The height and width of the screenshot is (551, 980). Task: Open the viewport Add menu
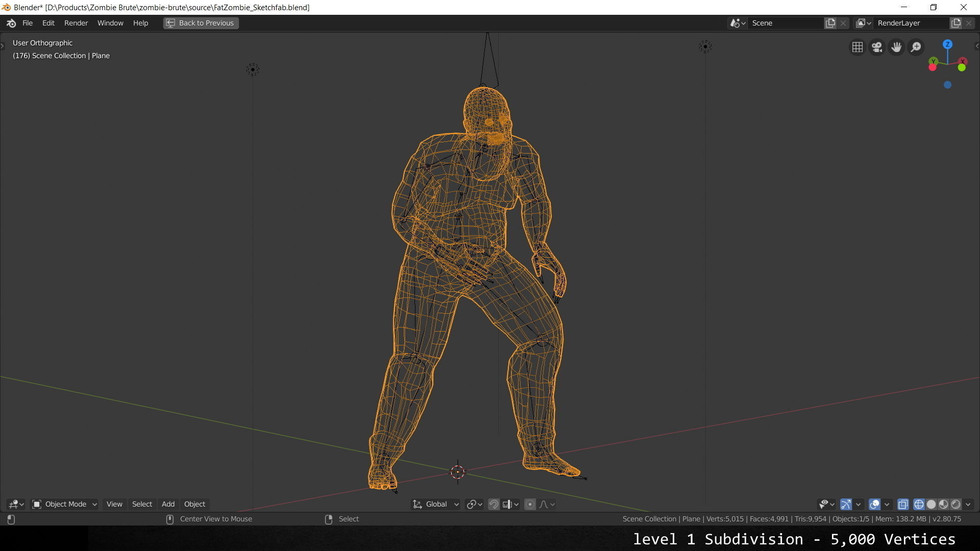click(x=168, y=505)
